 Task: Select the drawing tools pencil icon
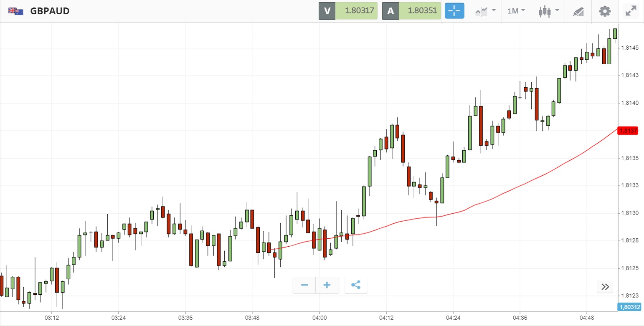coord(578,11)
